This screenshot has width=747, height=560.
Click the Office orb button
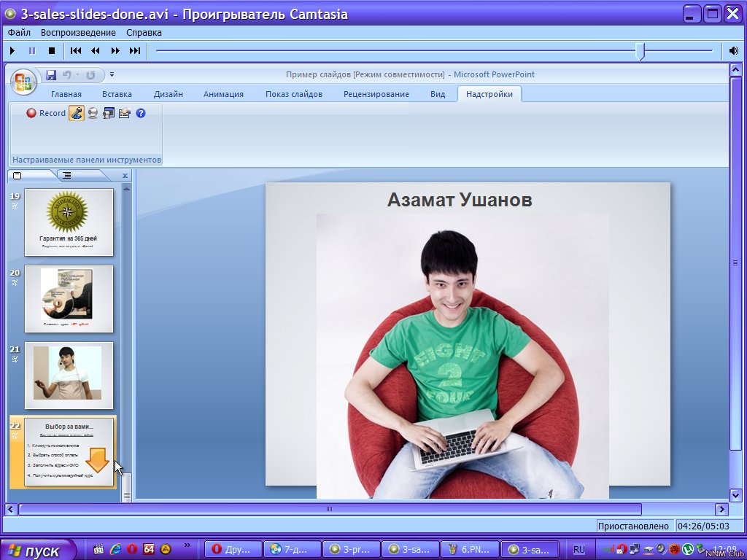coord(24,82)
